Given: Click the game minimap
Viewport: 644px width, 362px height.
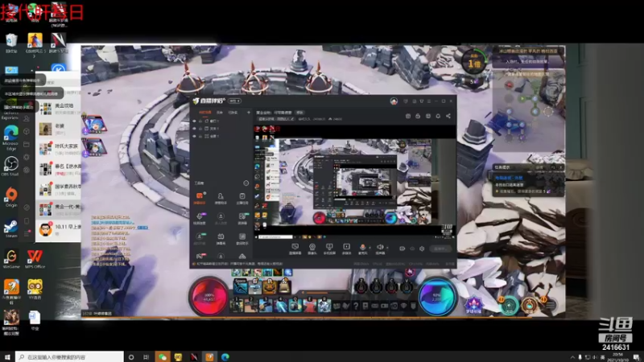Looking at the screenshot, I should 528,110.
